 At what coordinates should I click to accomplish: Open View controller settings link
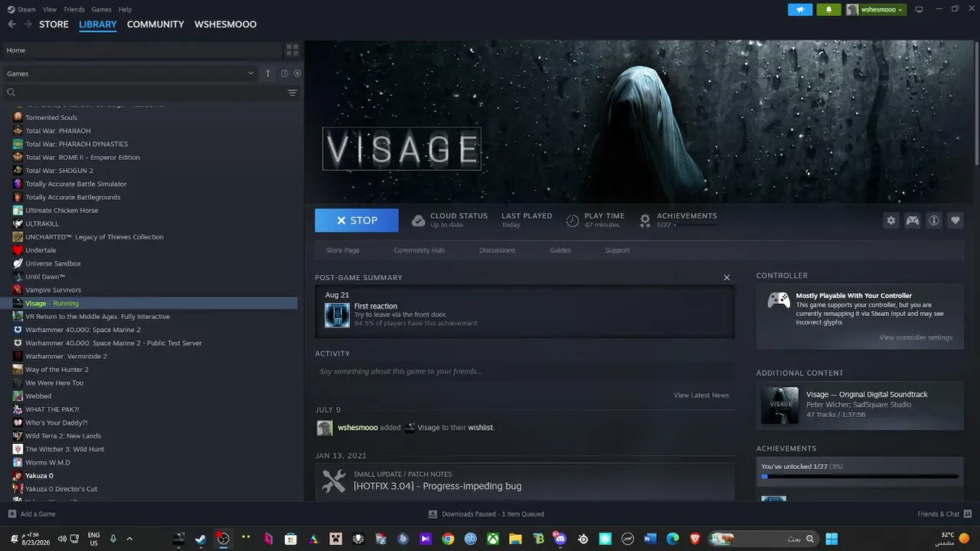pyautogui.click(x=916, y=337)
